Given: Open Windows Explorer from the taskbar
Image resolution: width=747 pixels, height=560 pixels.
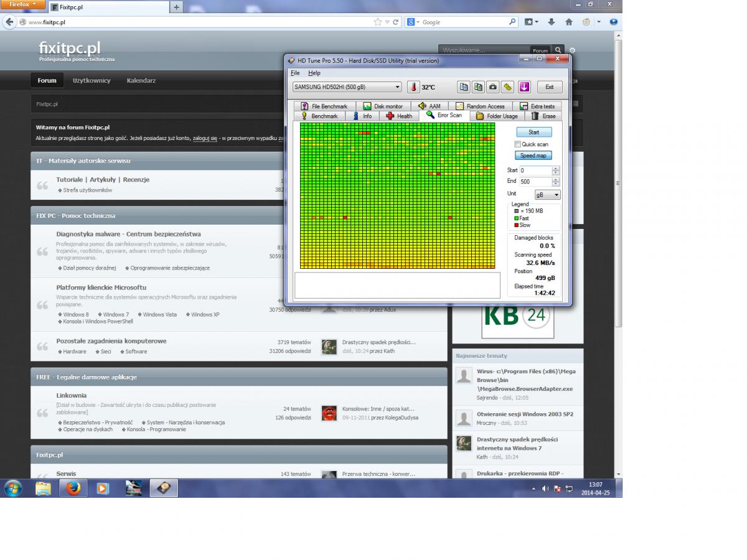Looking at the screenshot, I should click(x=43, y=488).
